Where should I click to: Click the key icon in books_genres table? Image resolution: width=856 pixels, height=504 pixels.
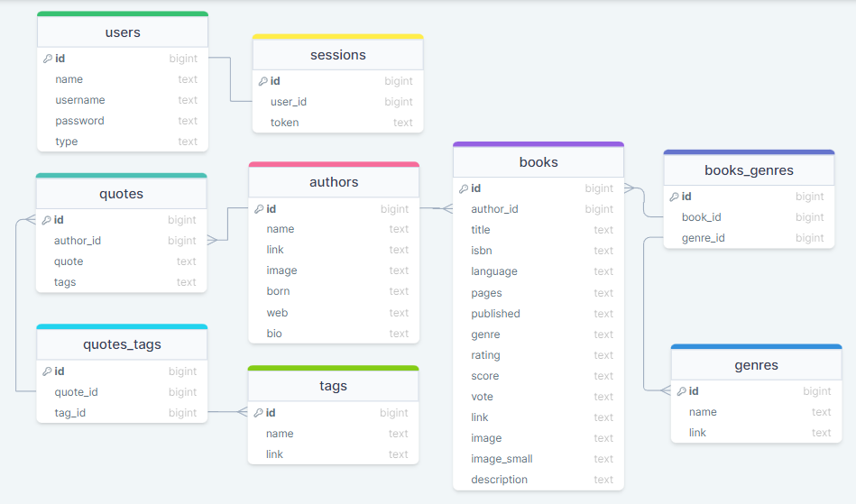(x=675, y=197)
